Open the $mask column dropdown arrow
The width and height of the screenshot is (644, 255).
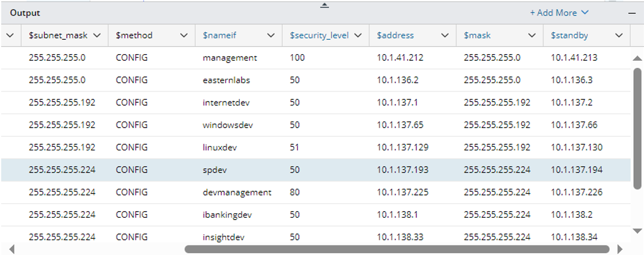tap(532, 35)
